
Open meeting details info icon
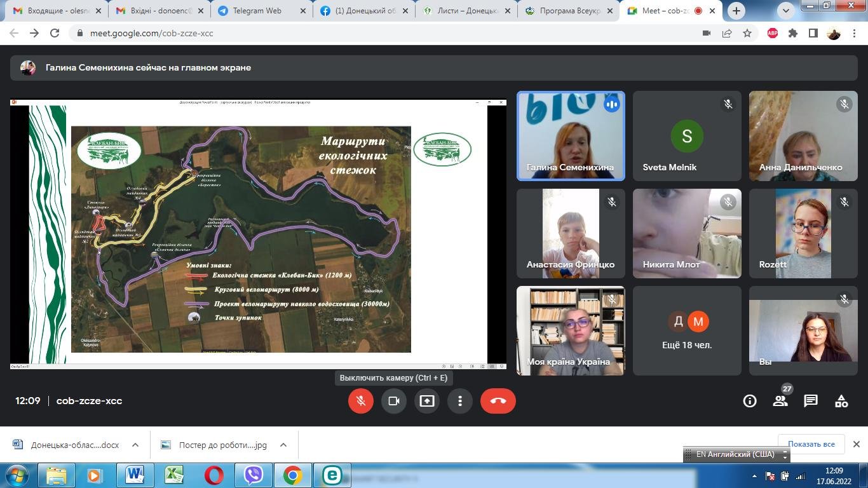(750, 401)
